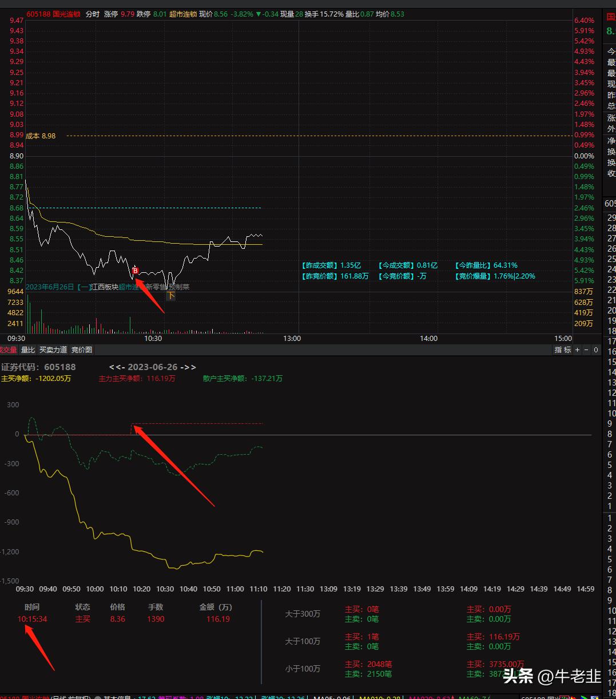Click stock name 605188 国光连锁 in header
The height and width of the screenshot is (699, 616).
(x=53, y=14)
